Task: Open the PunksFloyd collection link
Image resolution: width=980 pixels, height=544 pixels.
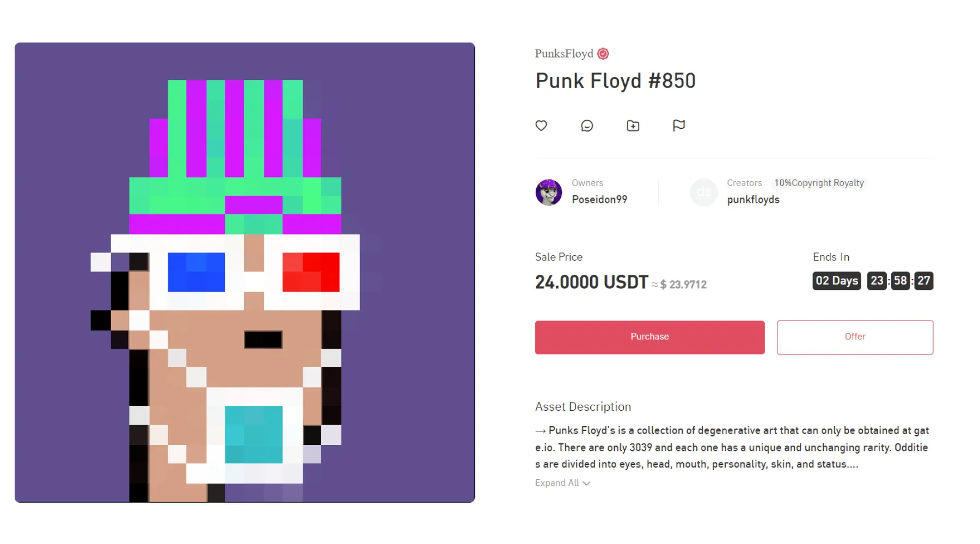Action: pyautogui.click(x=564, y=53)
